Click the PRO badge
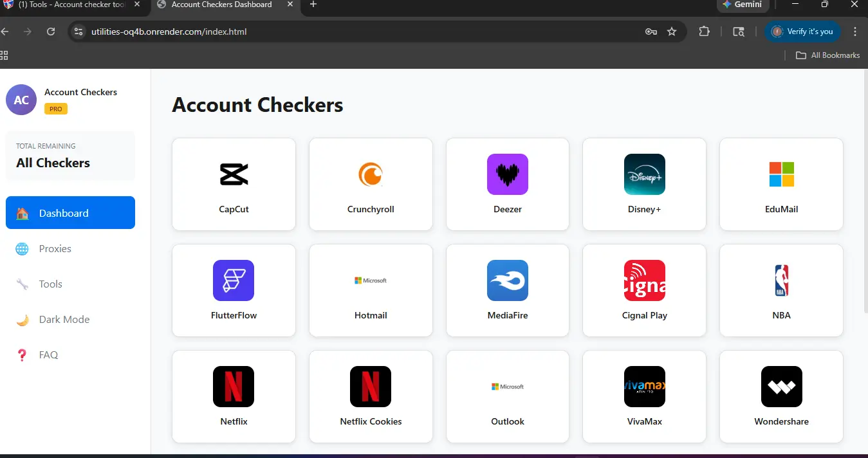This screenshot has height=458, width=868. coord(56,109)
